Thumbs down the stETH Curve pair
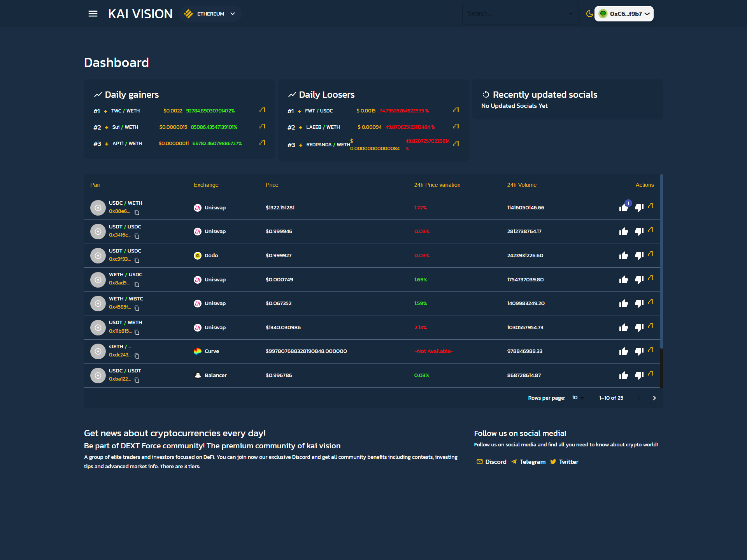This screenshot has height=560, width=747. 639,351
